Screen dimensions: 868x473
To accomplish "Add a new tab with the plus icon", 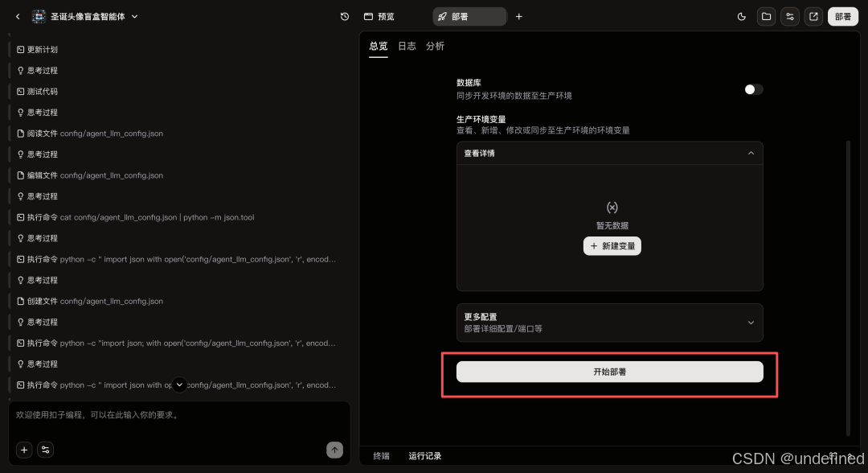I will pyautogui.click(x=518, y=17).
